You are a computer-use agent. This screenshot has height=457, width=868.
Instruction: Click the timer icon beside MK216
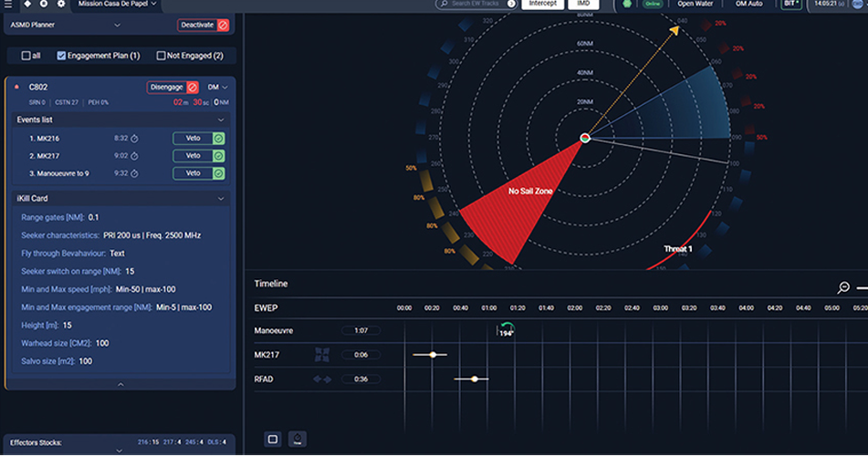coord(133,139)
